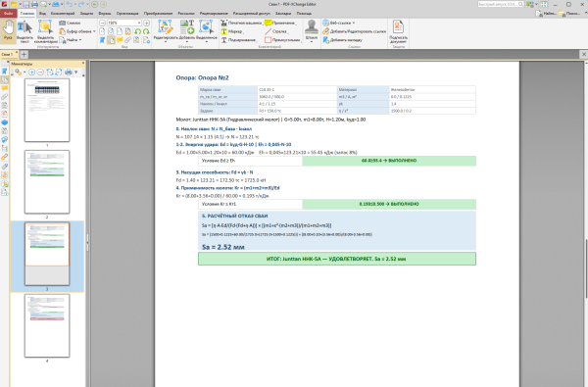Expand the Web Links dropdown arrow
This screenshot has width=588, height=387.
point(353,23)
